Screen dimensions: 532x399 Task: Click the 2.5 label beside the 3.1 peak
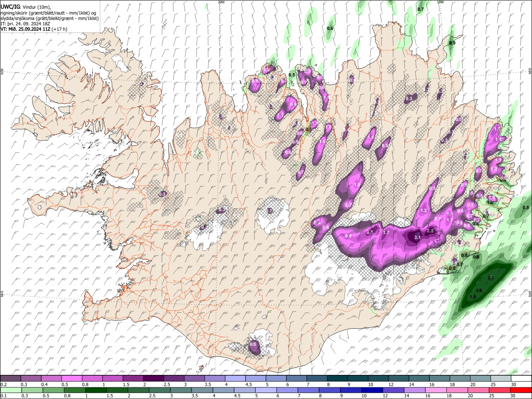pos(430,231)
